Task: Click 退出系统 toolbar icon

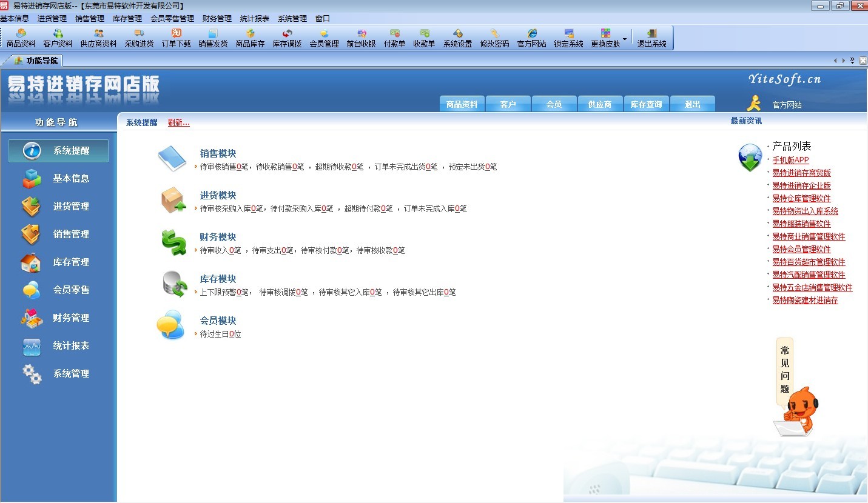Action: (651, 38)
